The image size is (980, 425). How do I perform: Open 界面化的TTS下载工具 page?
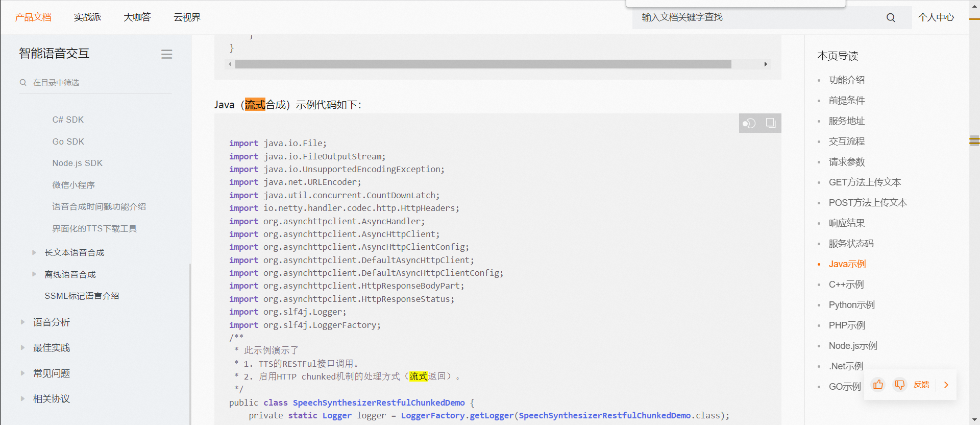[x=94, y=228]
